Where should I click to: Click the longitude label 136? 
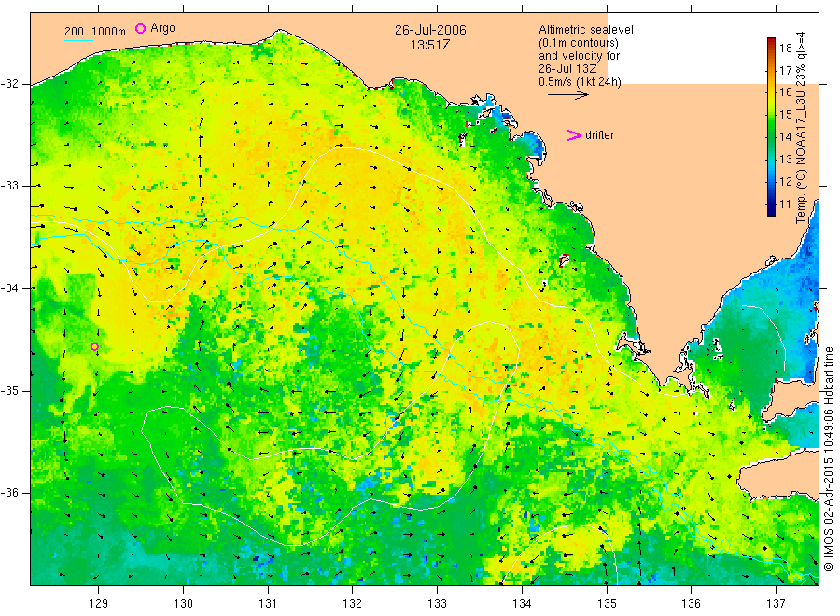tap(691, 604)
